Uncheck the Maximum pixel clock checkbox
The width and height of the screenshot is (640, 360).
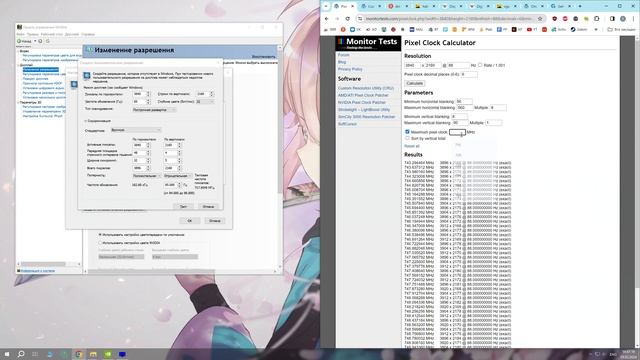pos(407,132)
